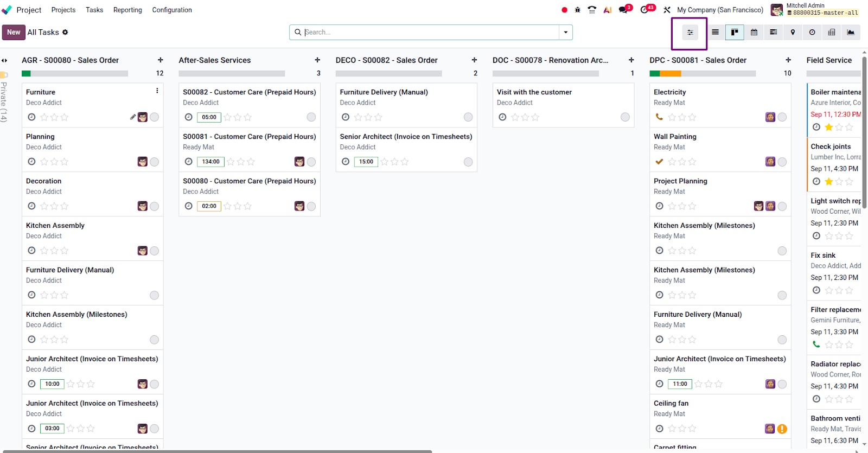Toggle first star on Boiler maintenance card

(x=829, y=127)
